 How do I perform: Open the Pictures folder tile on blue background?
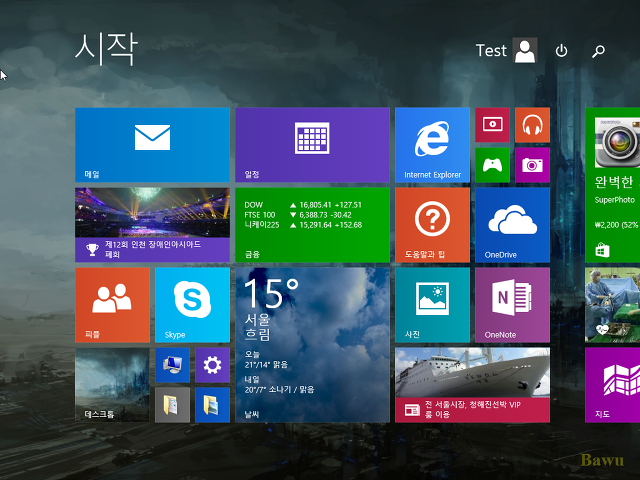point(212,405)
